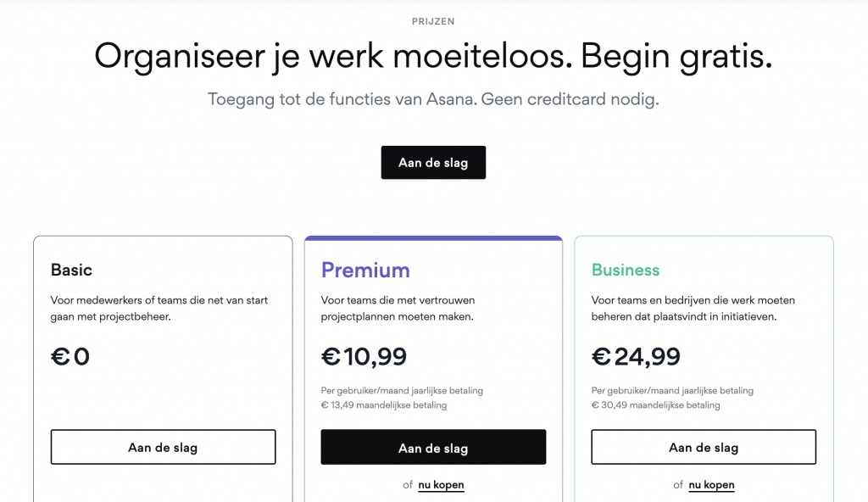Screen dimensions: 868x502
Task: Click the PRIJZEN label at top
Action: point(433,21)
